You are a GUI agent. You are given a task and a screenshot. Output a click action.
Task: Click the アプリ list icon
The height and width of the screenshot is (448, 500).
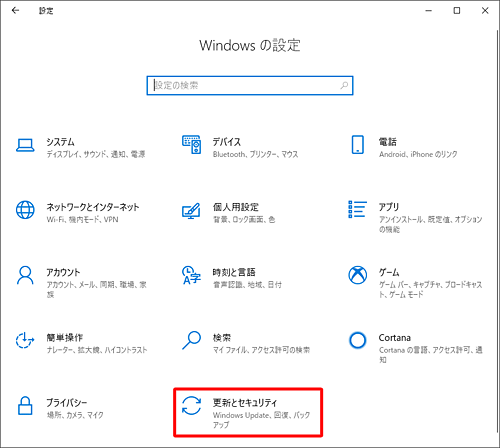point(357,209)
